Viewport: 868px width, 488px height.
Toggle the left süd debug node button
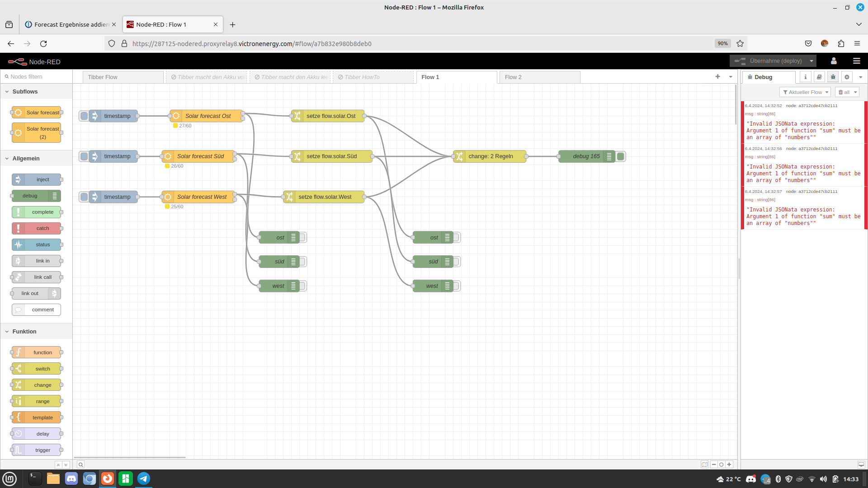tap(302, 262)
